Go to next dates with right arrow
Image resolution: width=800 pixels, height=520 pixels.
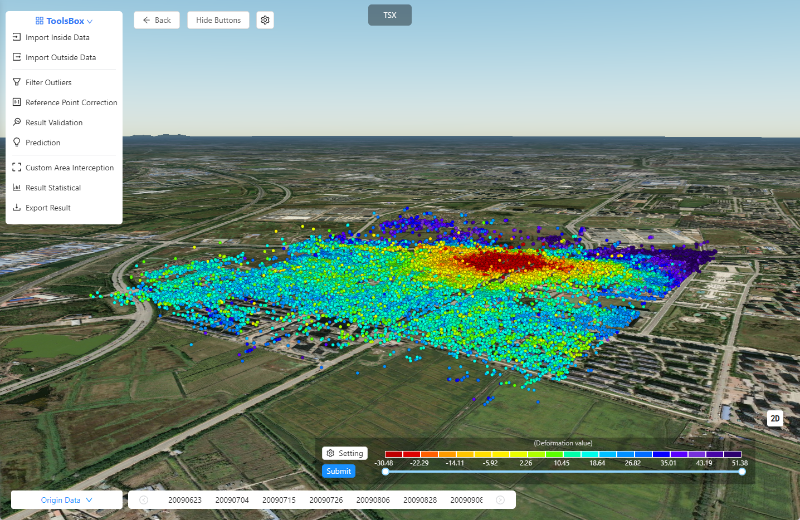pyautogui.click(x=500, y=500)
